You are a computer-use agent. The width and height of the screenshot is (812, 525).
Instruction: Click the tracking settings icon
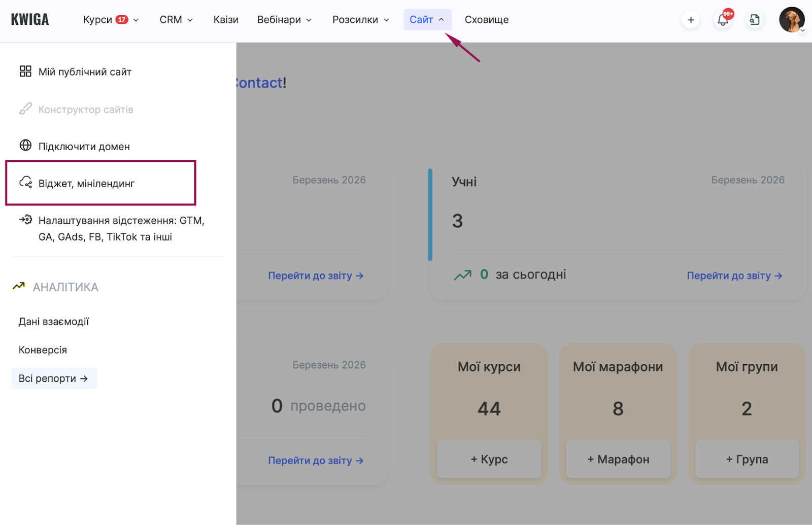click(25, 220)
